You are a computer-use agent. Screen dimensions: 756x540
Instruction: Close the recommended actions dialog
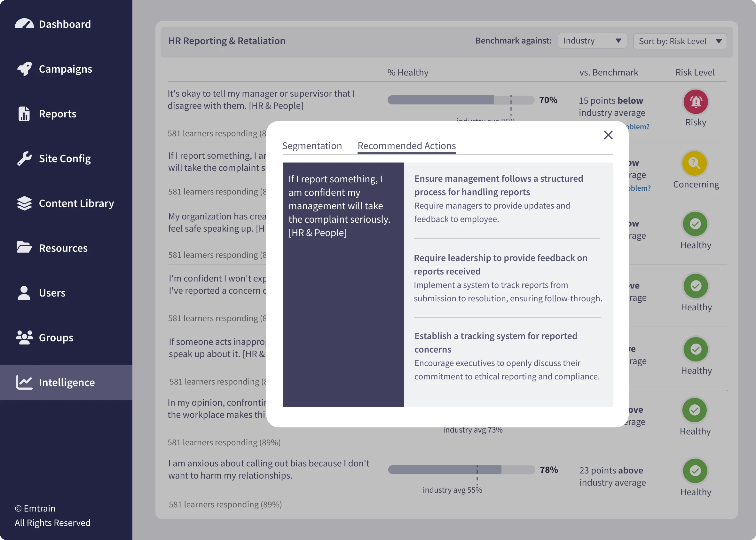click(x=608, y=135)
